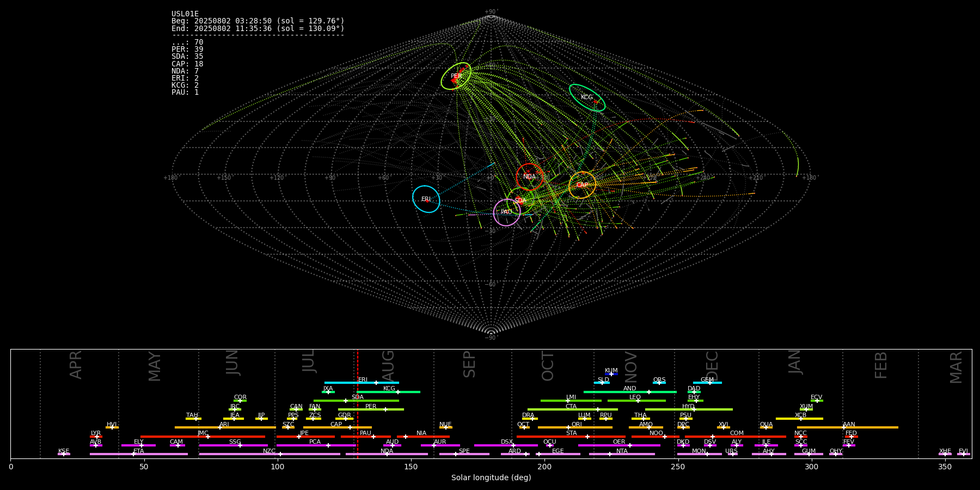Click the KSE shower label in timeline
The width and height of the screenshot is (980, 490).
click(x=64, y=451)
